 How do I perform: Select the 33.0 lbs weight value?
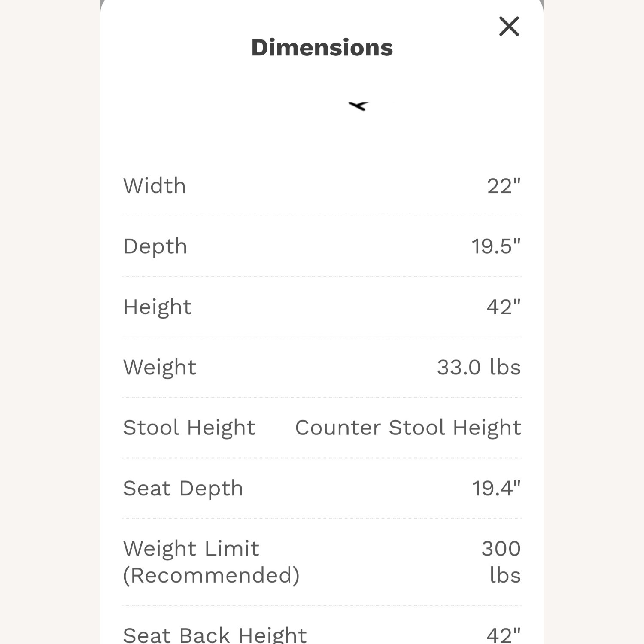(478, 367)
